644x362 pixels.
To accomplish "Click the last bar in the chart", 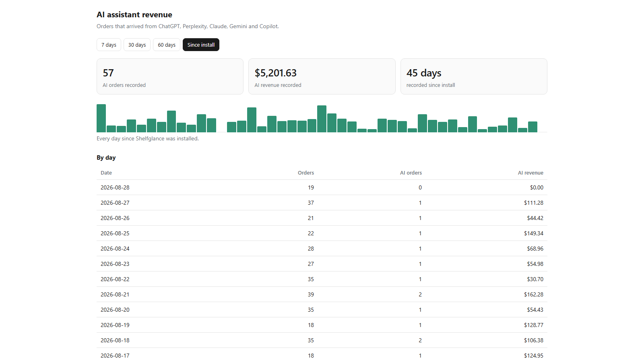I will [x=533, y=127].
